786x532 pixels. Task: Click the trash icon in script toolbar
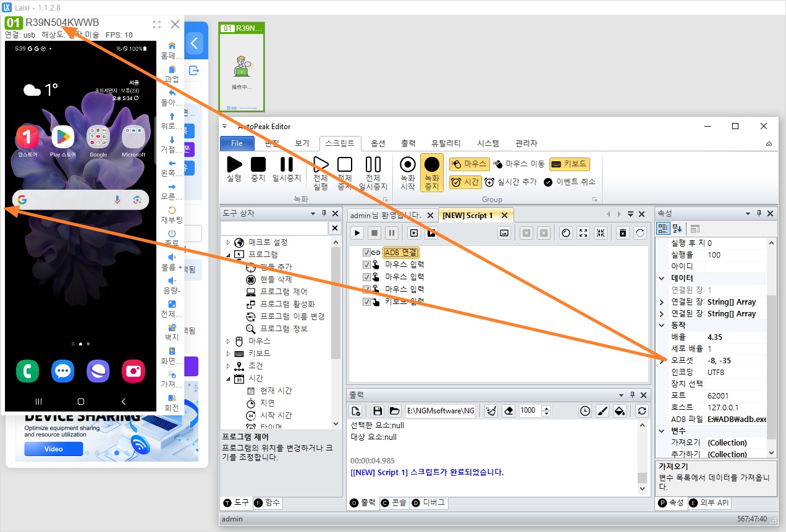pyautogui.click(x=623, y=233)
